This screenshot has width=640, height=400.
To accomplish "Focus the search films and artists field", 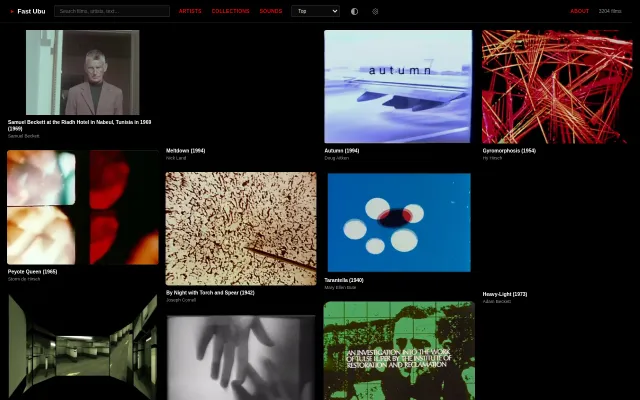I will tap(112, 11).
